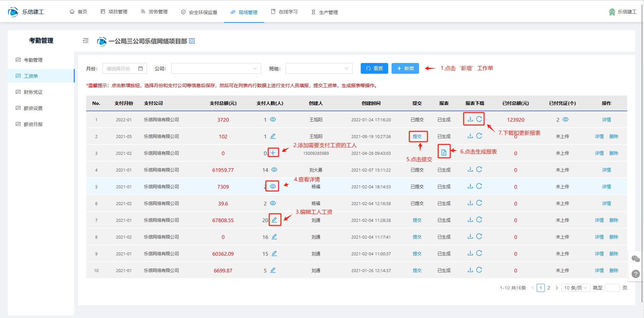Generate report file icon in row 3

tap(444, 152)
